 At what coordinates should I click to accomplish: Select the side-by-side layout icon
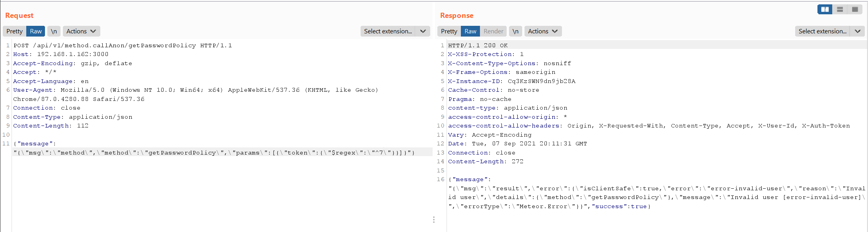(825, 9)
